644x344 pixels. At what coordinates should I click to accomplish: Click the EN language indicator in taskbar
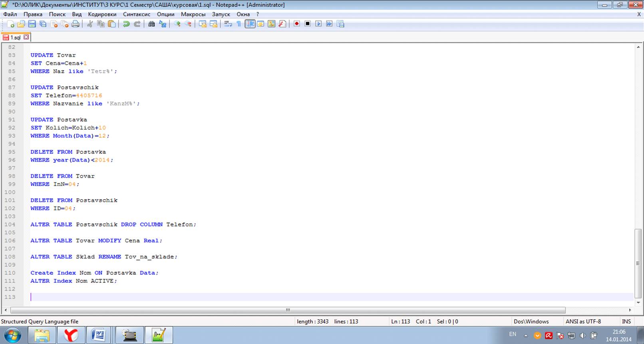(513, 334)
